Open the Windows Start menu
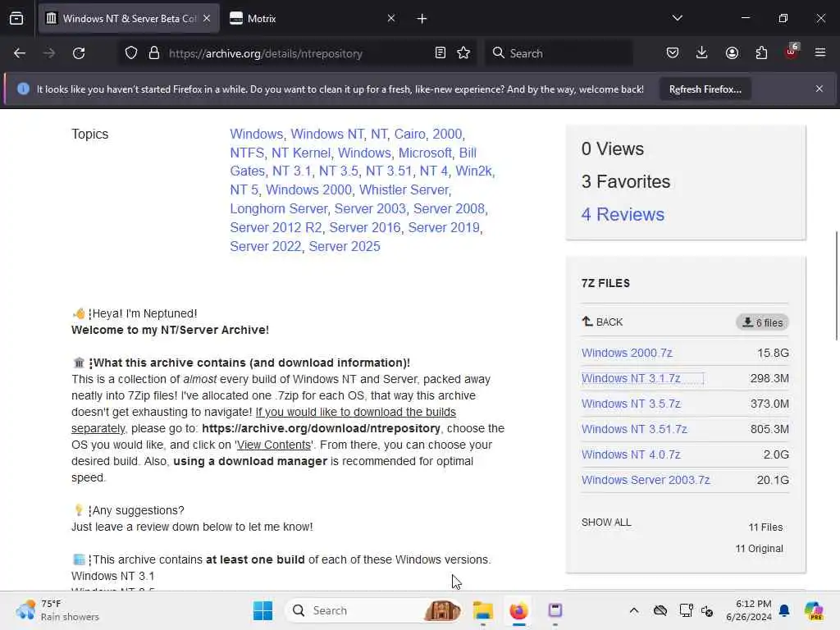 tap(262, 610)
